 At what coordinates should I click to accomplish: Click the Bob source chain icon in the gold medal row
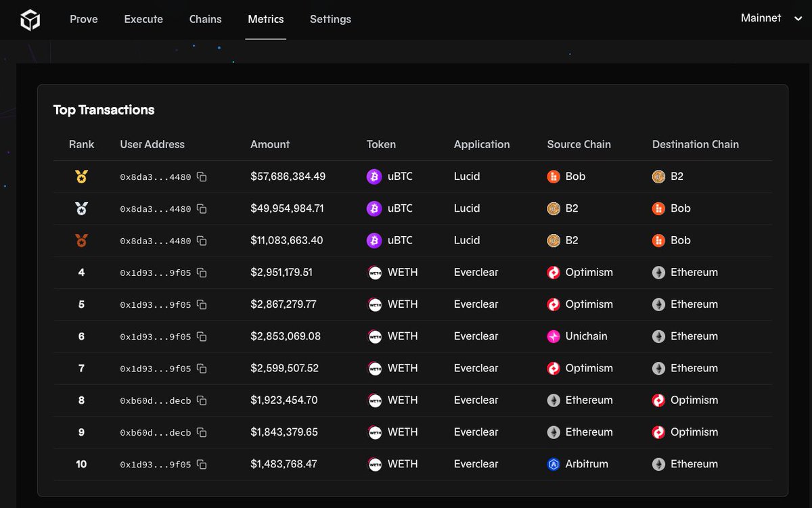(554, 177)
